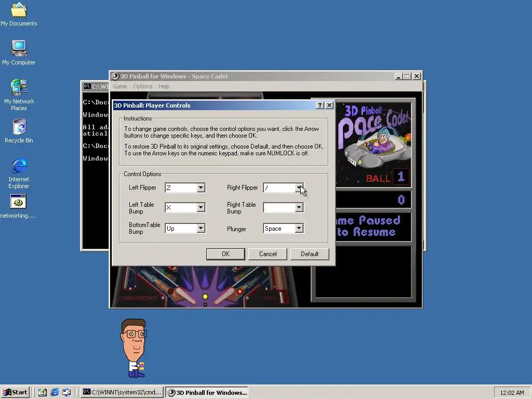532x399 pixels.
Task: Expand the Left Table Bump dropdown
Action: [201, 207]
